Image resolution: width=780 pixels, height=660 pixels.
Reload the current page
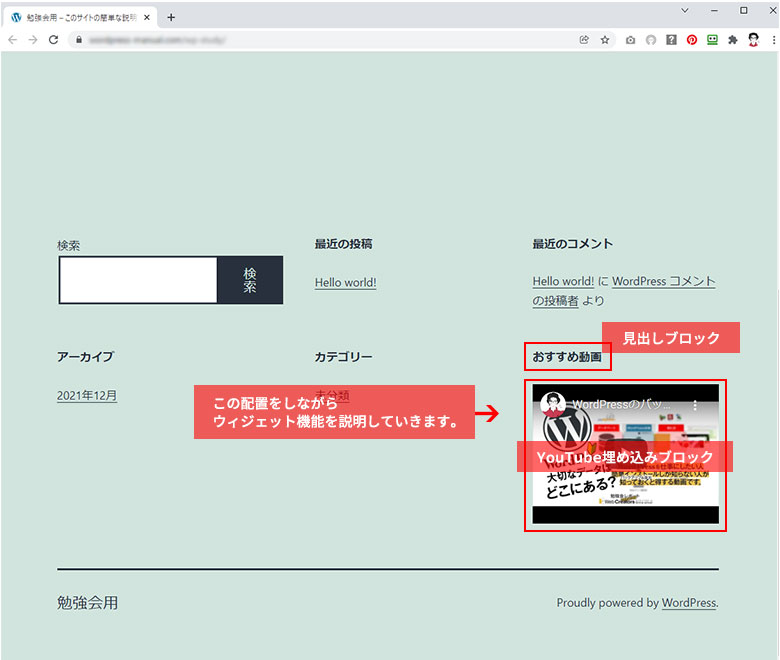click(54, 40)
